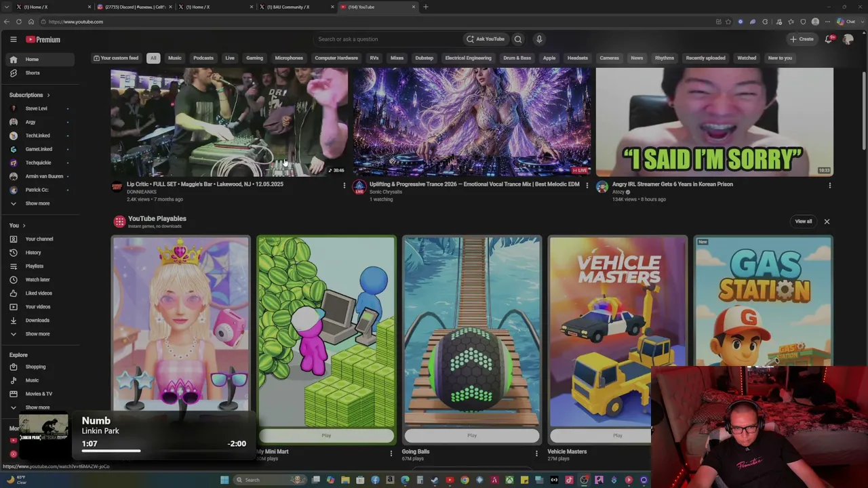The height and width of the screenshot is (488, 868).
Task: Play the My Mini Mart game
Action: (326, 435)
